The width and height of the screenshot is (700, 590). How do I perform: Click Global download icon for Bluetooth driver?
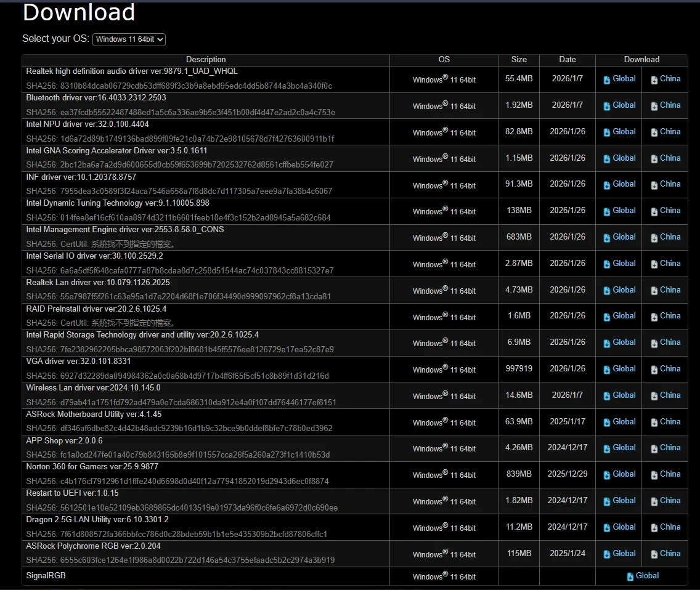(x=607, y=106)
